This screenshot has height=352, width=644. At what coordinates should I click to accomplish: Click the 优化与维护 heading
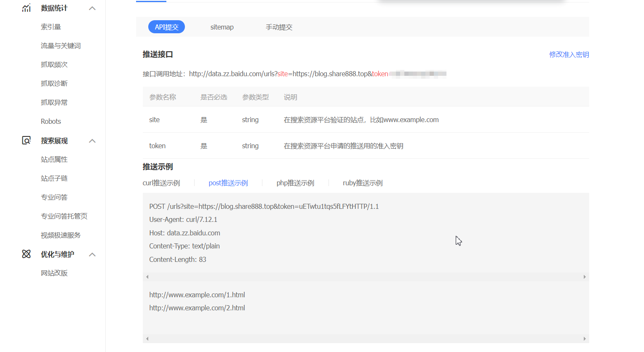point(57,254)
